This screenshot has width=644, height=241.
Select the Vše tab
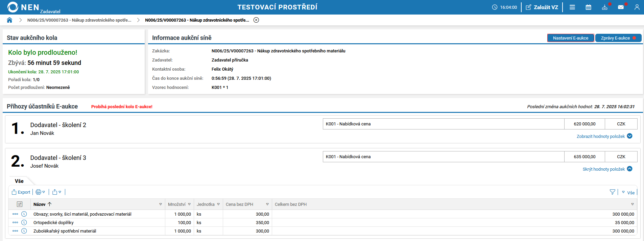pyautogui.click(x=19, y=181)
